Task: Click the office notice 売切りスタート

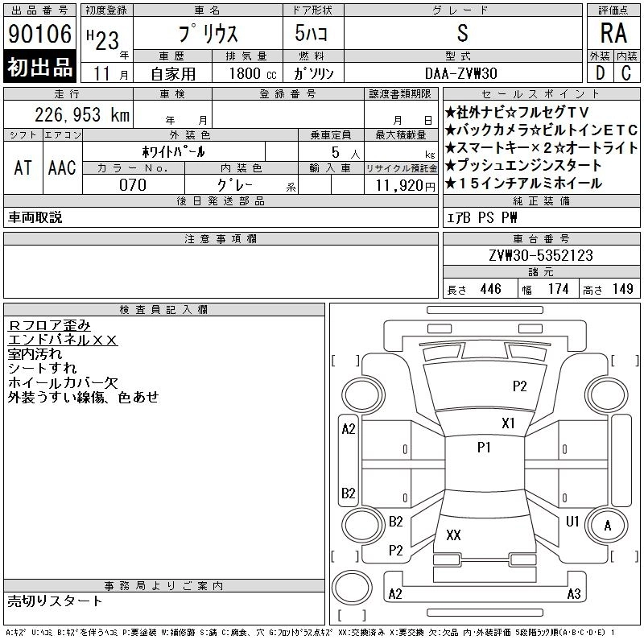Action: point(55,601)
